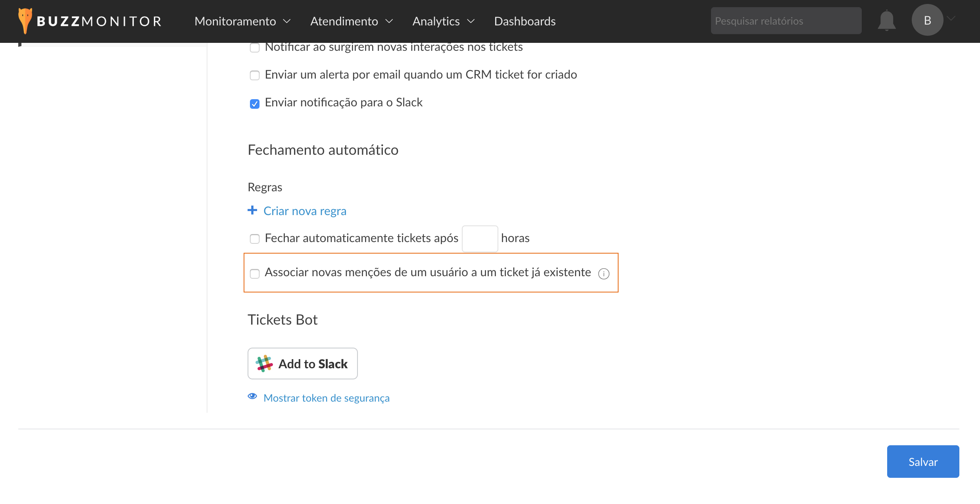The width and height of the screenshot is (980, 504).
Task: Click the B user avatar
Action: tap(927, 20)
